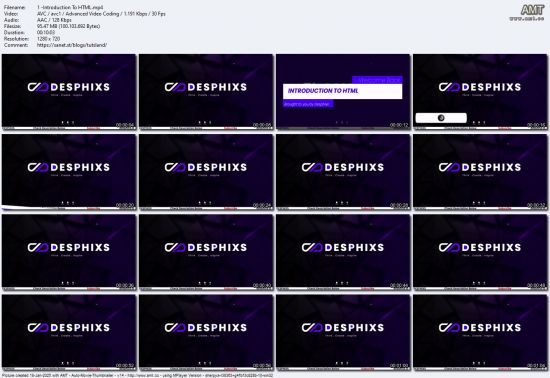The image size is (550, 378).
Task: Open the thumbnail stamped 00:00:36
Action: click(69, 252)
